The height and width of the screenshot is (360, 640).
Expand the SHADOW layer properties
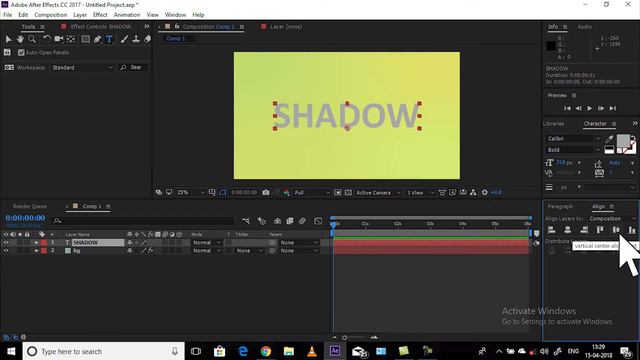coord(36,242)
